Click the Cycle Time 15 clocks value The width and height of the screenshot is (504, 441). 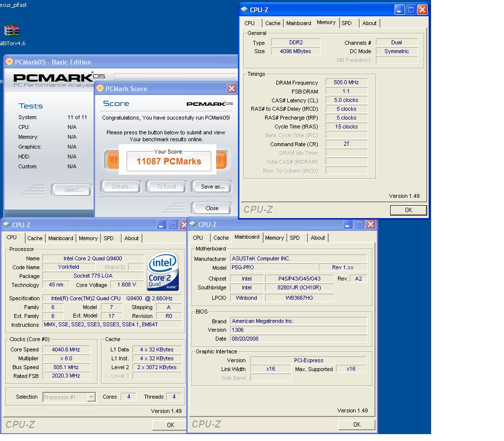(346, 126)
